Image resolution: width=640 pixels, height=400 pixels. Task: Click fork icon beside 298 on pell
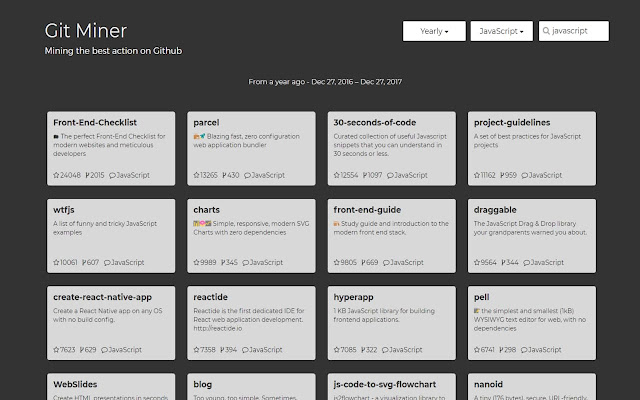click(x=501, y=350)
